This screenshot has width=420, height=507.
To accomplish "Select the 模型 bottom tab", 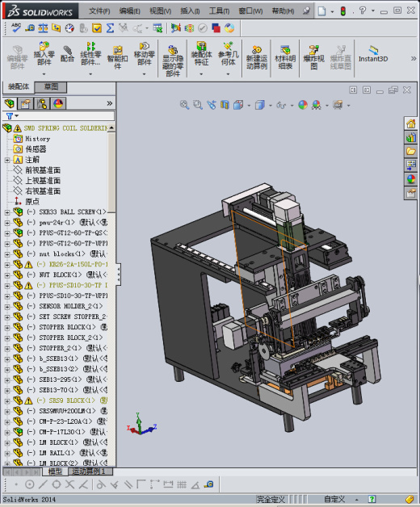I will click(x=55, y=471).
